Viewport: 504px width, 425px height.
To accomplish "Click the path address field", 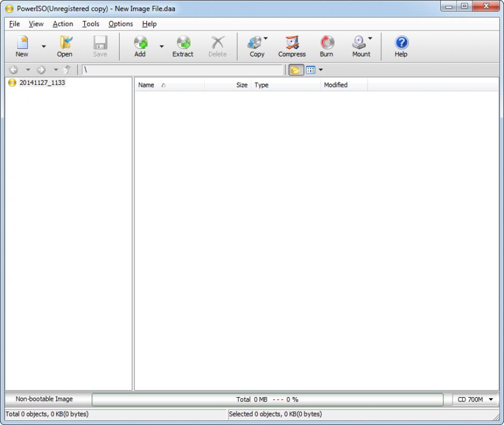I will coord(182,70).
